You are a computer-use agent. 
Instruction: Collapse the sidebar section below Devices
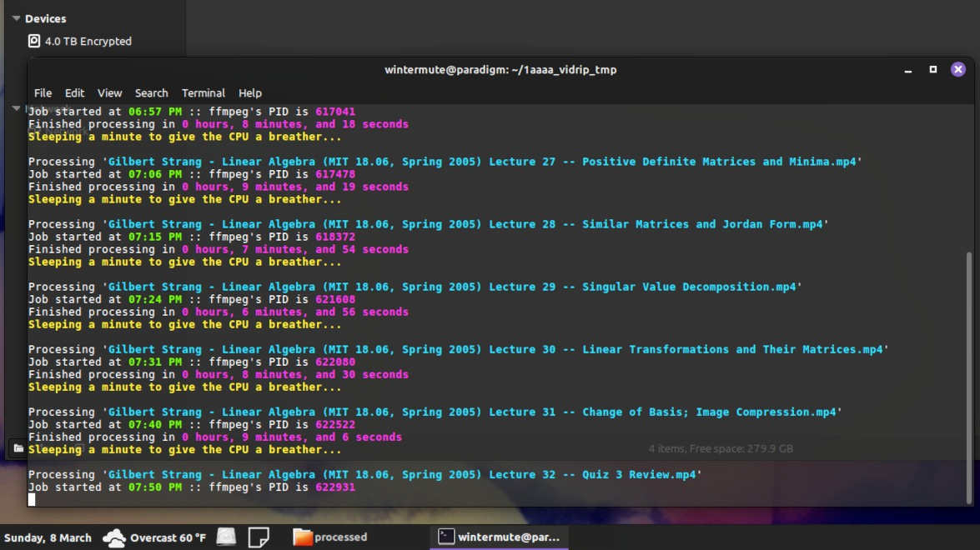[x=16, y=108]
